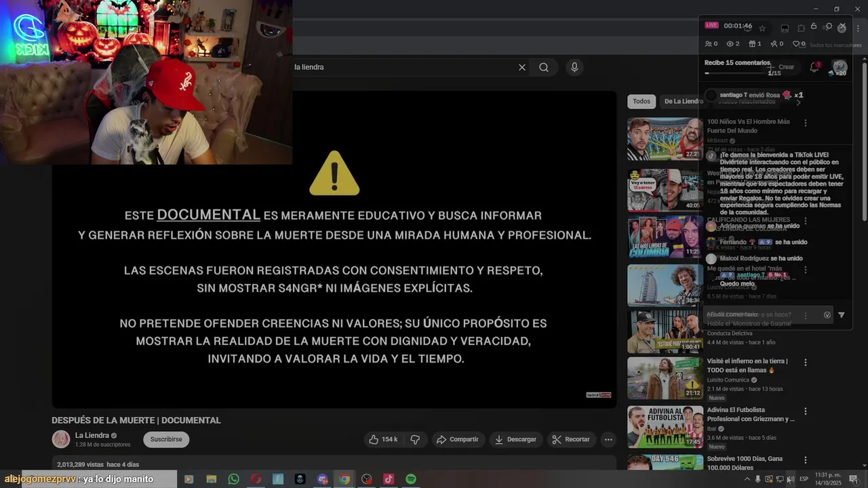Expand next chips with the arrow chevron
868x488 pixels.
click(798, 102)
